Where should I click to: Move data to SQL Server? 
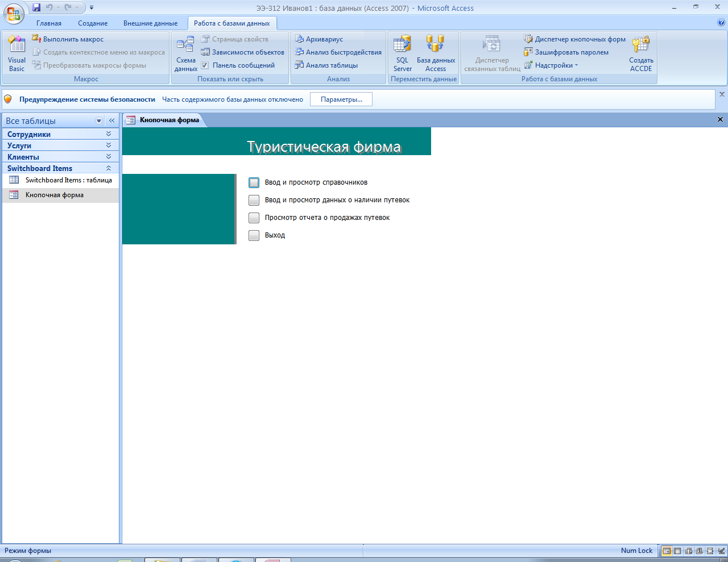402,54
